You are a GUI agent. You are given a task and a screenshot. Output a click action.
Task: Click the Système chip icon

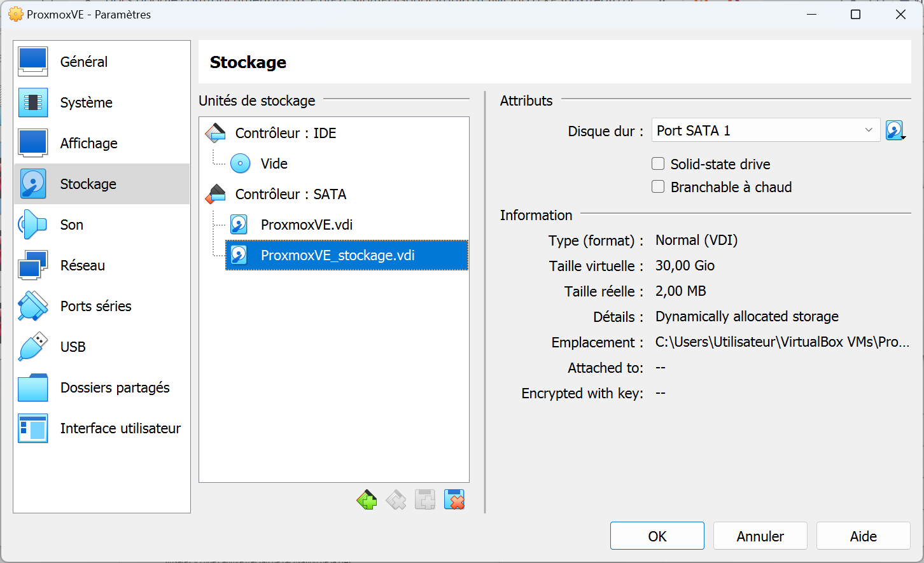coord(33,102)
